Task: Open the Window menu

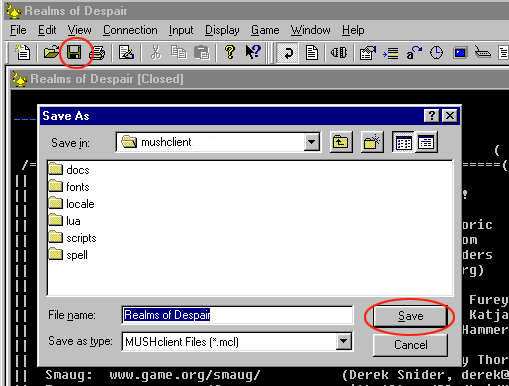Action: pos(310,30)
